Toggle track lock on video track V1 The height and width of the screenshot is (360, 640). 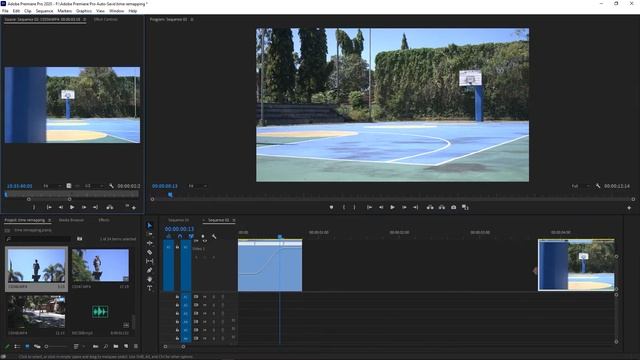tap(177, 247)
